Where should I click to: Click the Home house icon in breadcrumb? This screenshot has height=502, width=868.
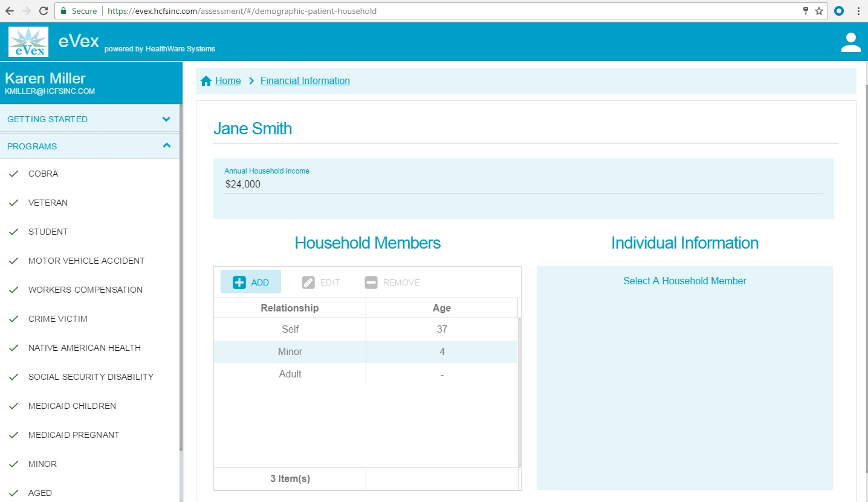coord(206,81)
